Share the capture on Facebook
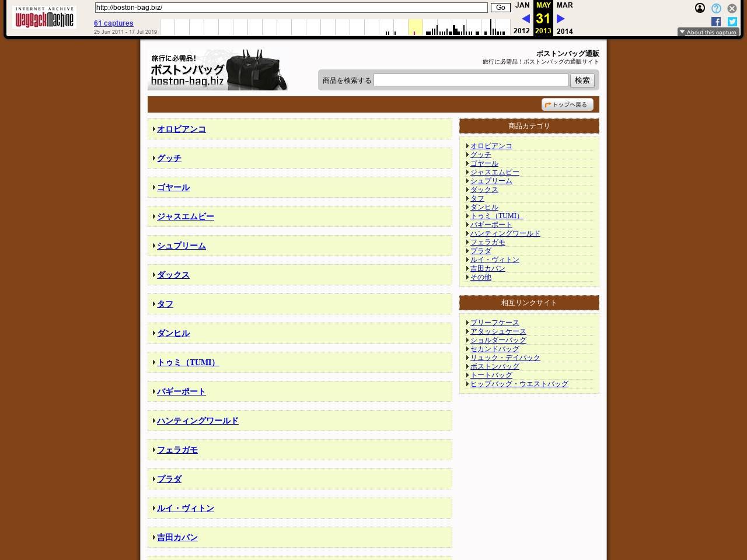The width and height of the screenshot is (747, 560). [x=716, y=22]
